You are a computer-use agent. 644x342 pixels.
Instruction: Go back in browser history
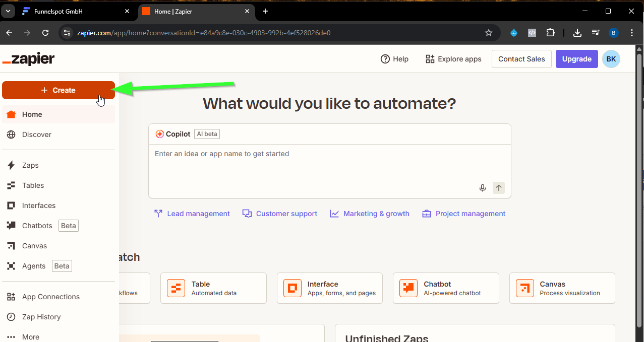click(9, 33)
